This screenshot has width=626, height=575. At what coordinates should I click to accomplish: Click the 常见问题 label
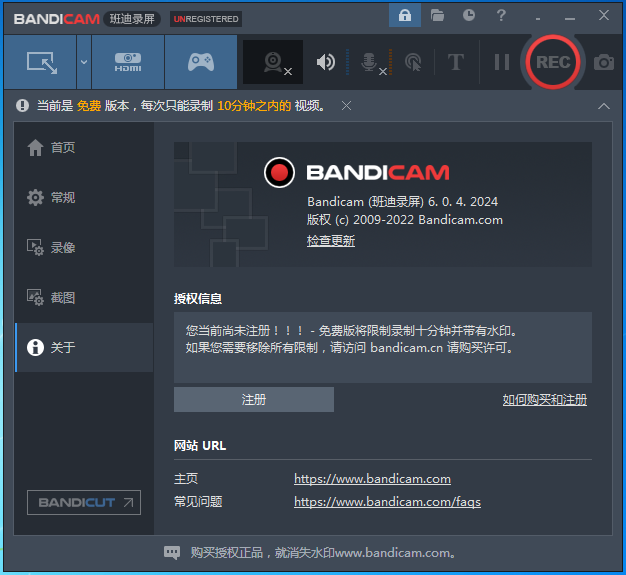[x=198, y=502]
